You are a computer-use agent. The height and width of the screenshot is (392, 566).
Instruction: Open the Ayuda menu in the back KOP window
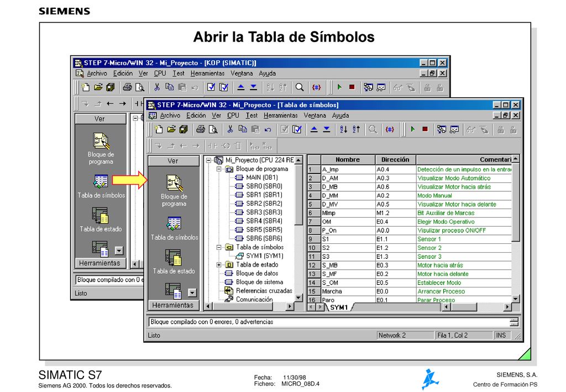point(267,74)
